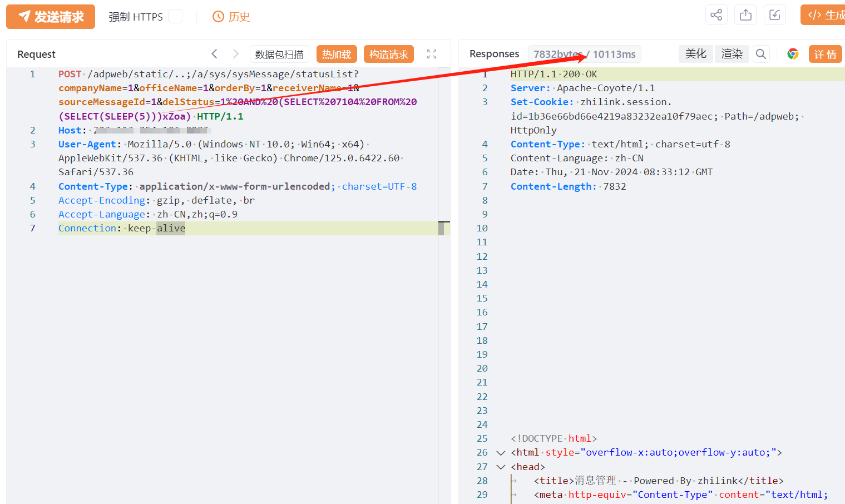The height and width of the screenshot is (504, 845).
Task: Go to previous request with left chevron
Action: click(215, 54)
